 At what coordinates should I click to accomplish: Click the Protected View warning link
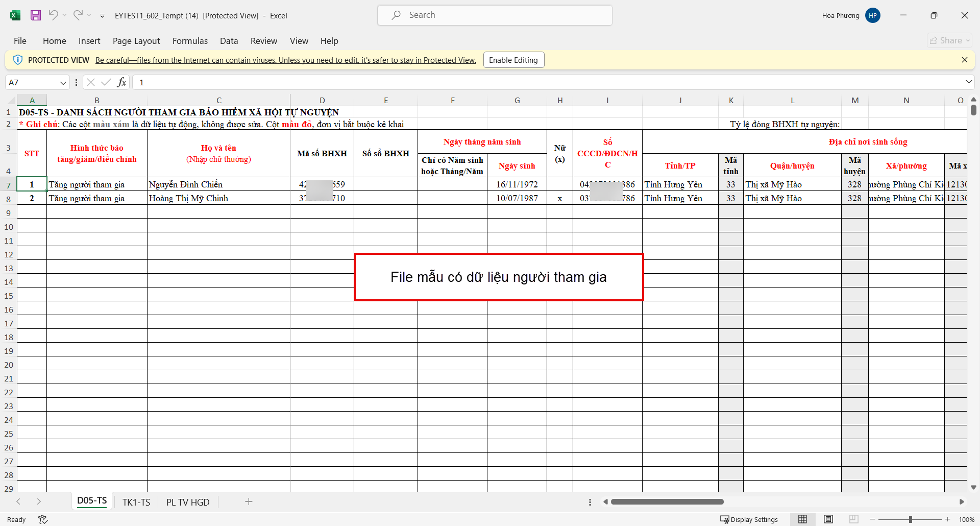click(285, 60)
